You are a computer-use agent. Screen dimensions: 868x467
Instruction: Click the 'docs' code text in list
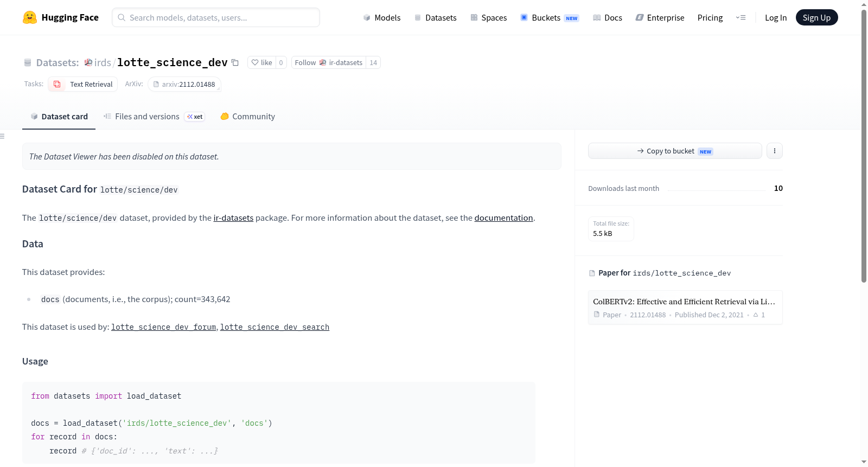[50, 299]
